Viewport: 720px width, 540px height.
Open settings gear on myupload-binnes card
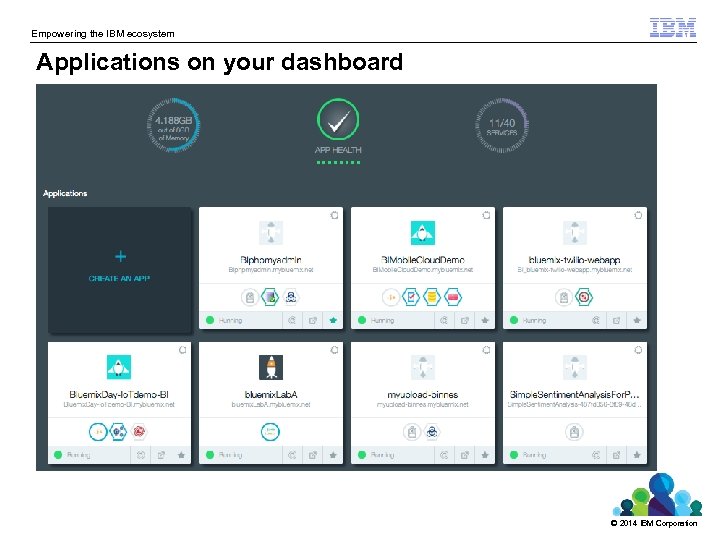click(486, 350)
